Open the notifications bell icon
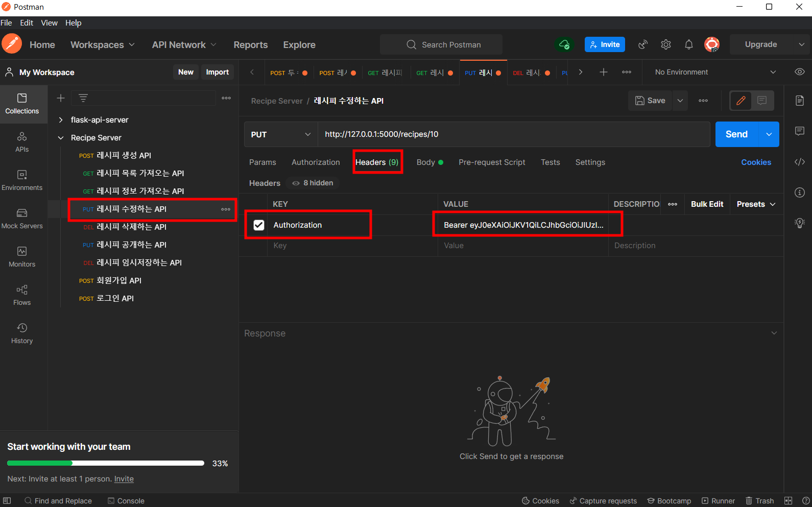This screenshot has width=812, height=507. click(689, 44)
